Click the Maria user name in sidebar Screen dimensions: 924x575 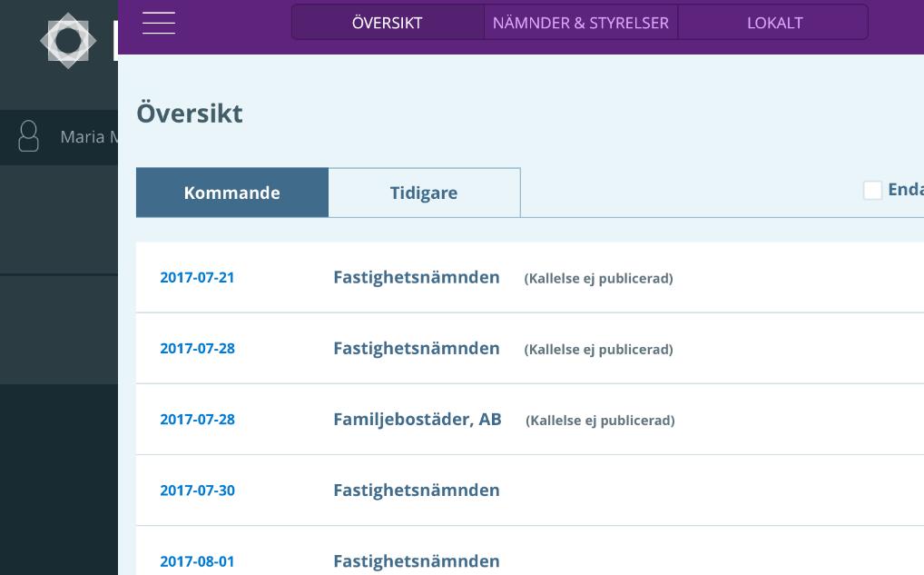pyautogui.click(x=88, y=137)
